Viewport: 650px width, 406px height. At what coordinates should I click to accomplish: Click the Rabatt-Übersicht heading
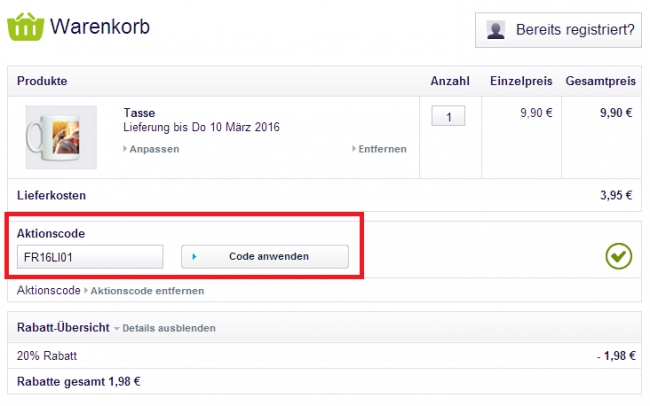tap(62, 327)
